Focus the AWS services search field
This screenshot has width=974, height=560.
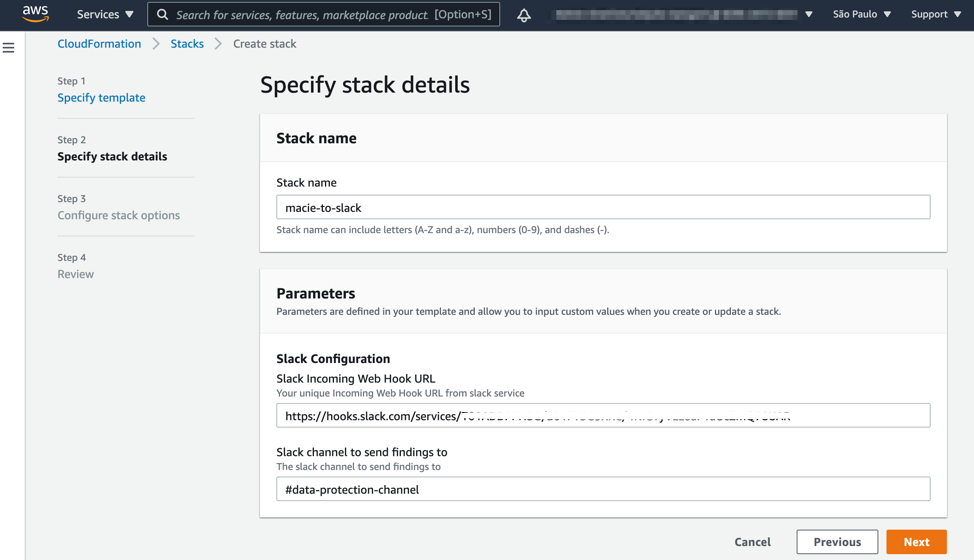[324, 14]
